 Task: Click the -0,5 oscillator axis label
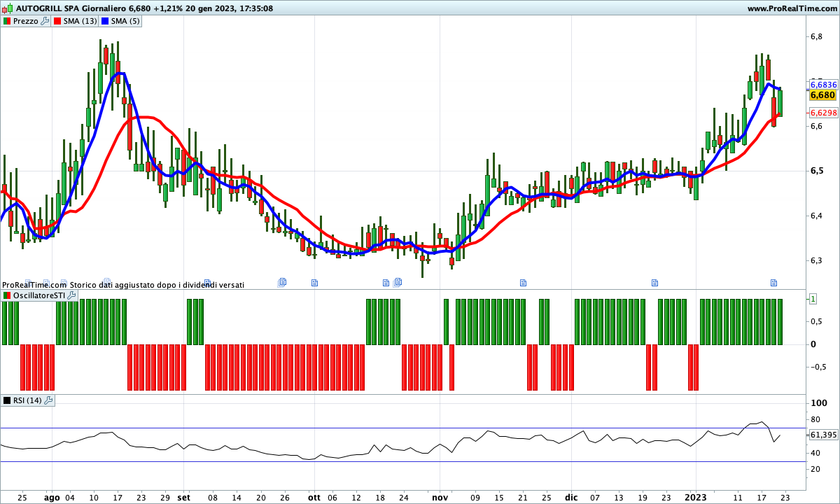point(818,366)
